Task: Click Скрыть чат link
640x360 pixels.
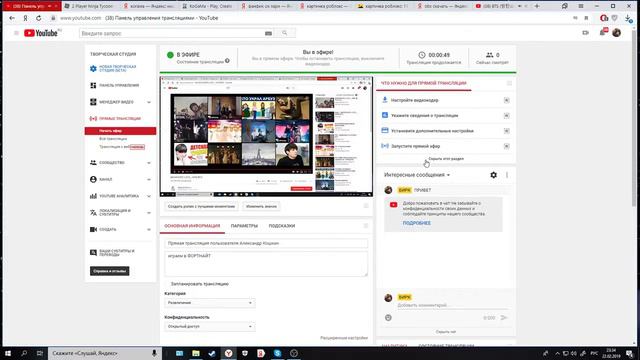Action: pos(446,332)
